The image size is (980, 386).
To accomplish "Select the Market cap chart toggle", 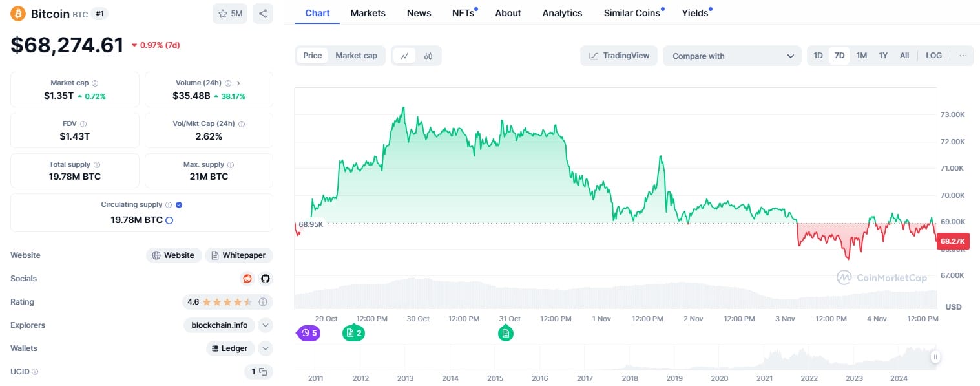I will point(356,56).
